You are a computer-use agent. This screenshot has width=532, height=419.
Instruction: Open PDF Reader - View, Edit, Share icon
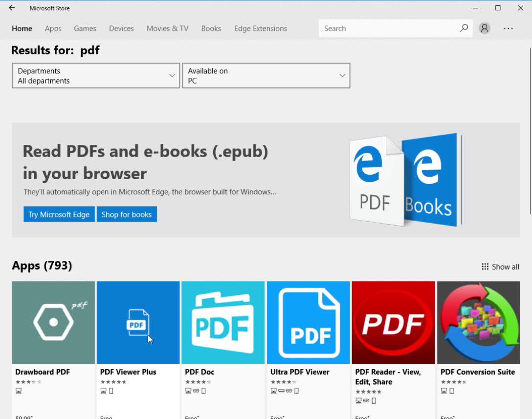click(x=393, y=323)
